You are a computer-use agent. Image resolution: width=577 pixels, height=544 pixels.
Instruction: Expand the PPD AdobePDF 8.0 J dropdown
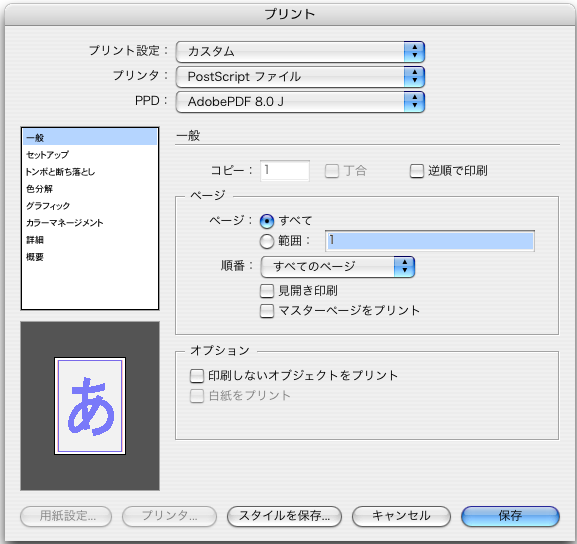click(300, 102)
